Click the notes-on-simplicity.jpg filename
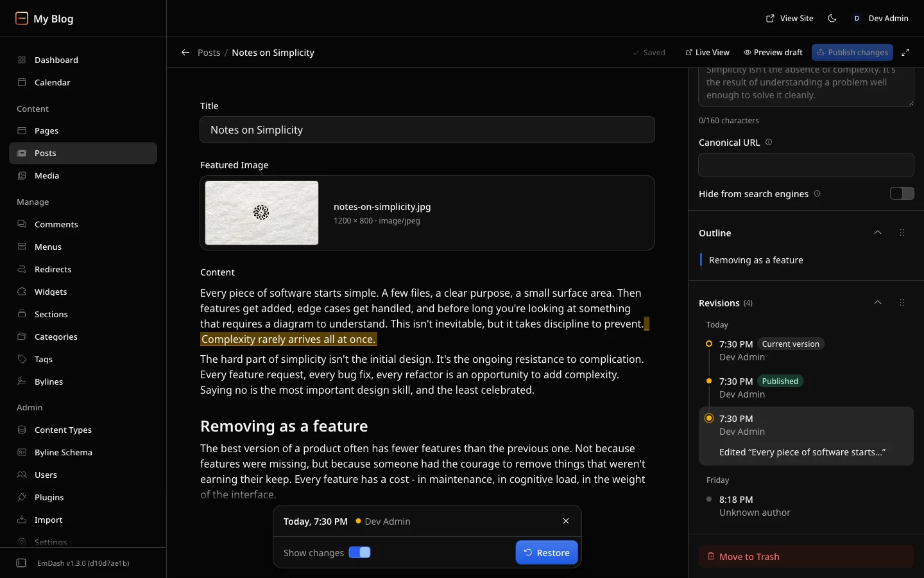 tap(382, 207)
